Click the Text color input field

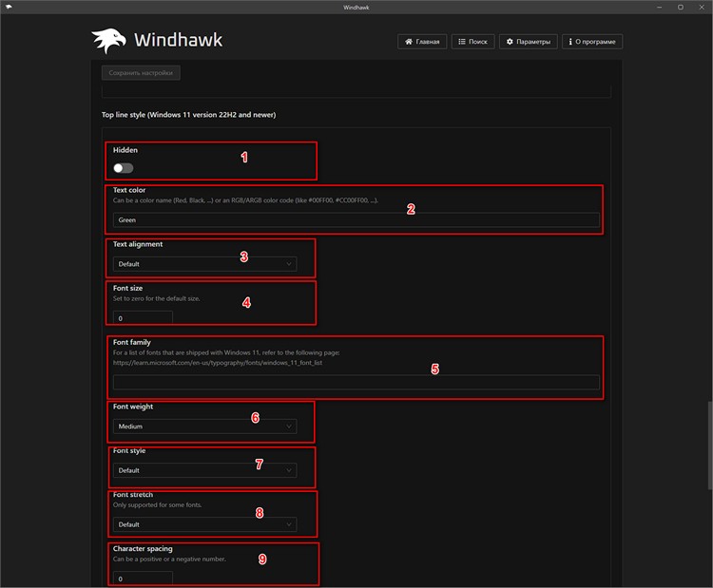pyautogui.click(x=356, y=220)
